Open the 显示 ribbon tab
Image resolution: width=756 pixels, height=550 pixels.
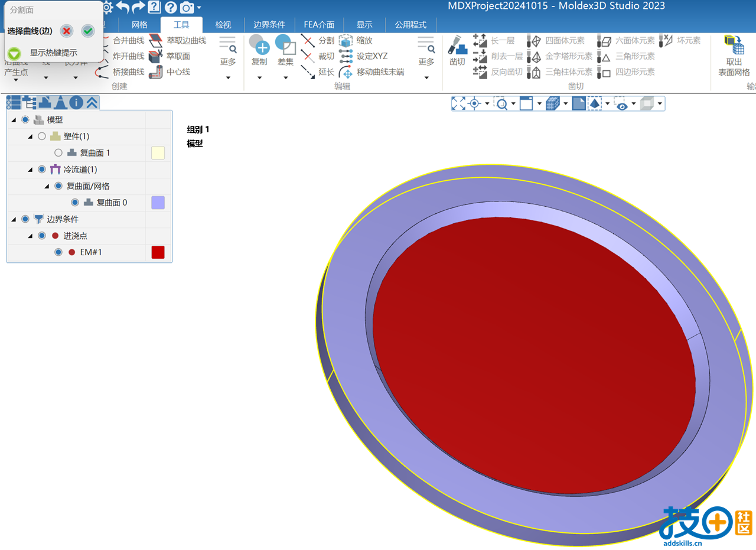coord(364,25)
